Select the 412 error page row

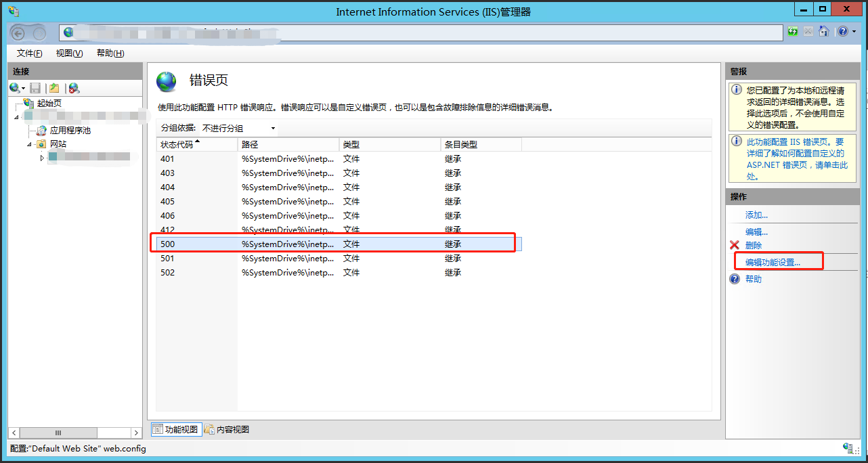(339, 229)
